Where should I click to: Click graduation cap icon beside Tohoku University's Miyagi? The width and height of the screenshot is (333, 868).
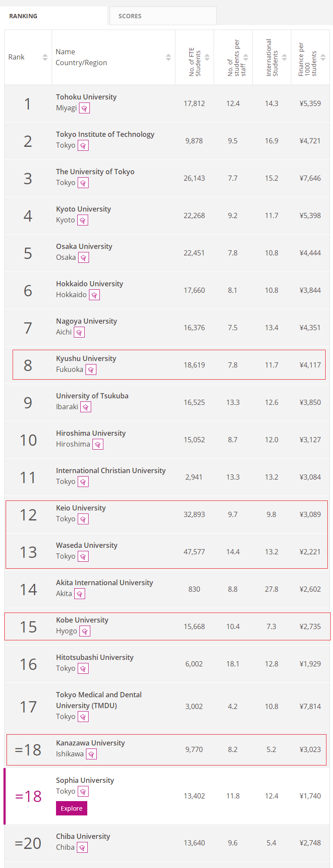click(x=84, y=108)
